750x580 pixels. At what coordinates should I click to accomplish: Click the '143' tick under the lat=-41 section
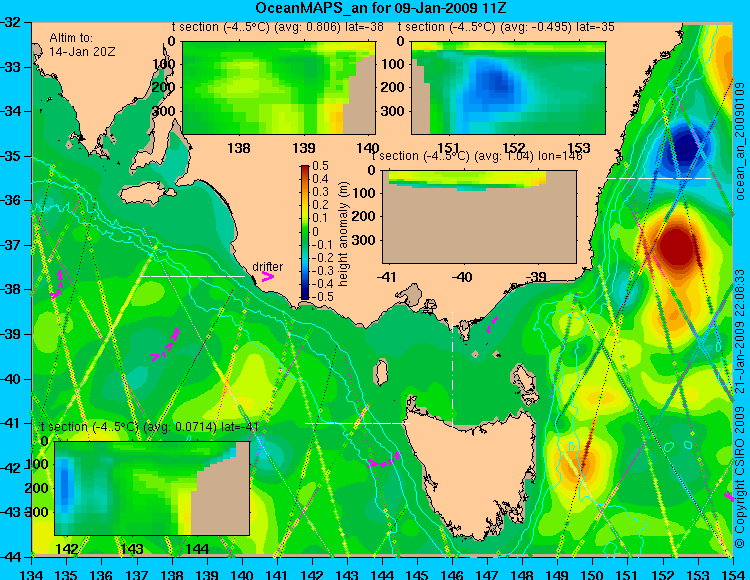[x=133, y=548]
